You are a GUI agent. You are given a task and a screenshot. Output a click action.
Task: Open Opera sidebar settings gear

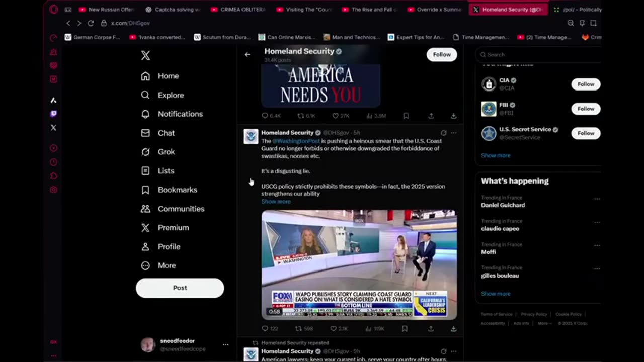point(53,190)
